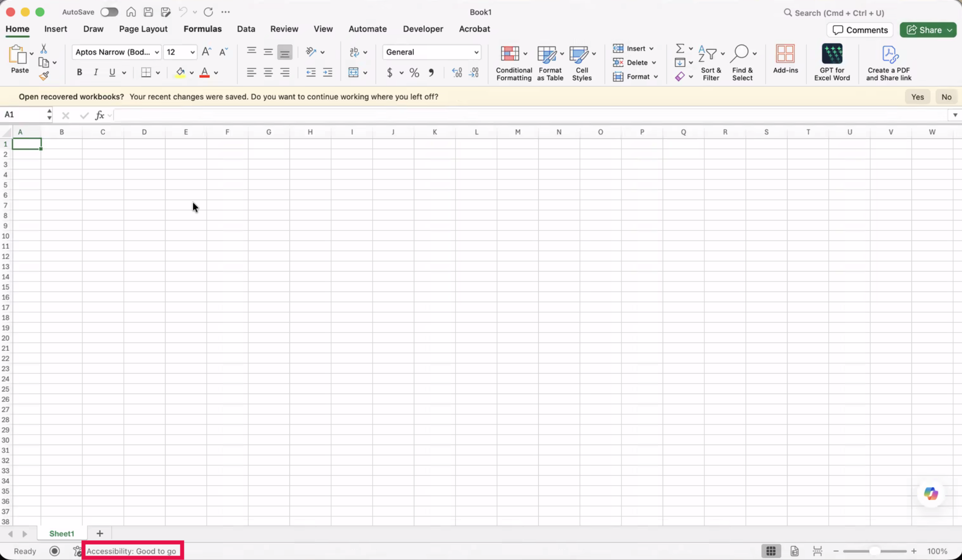Viewport: 962px width, 560px height.
Task: Add a new sheet with plus button
Action: pos(100,534)
